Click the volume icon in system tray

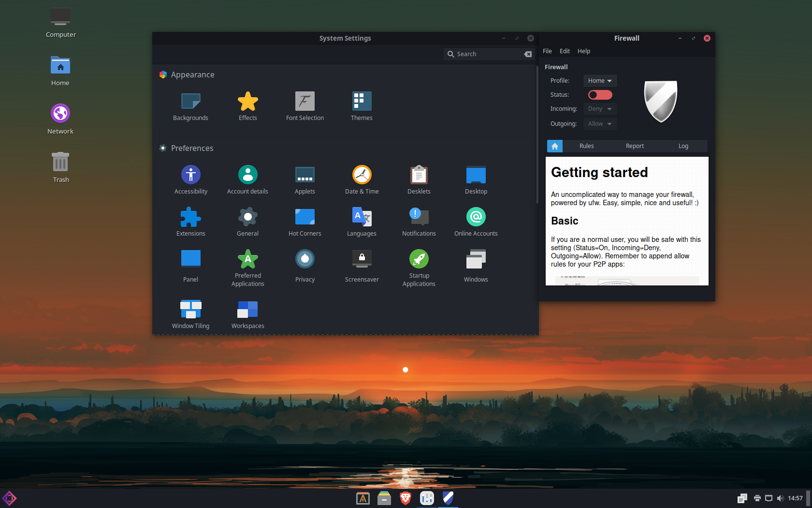point(780,498)
